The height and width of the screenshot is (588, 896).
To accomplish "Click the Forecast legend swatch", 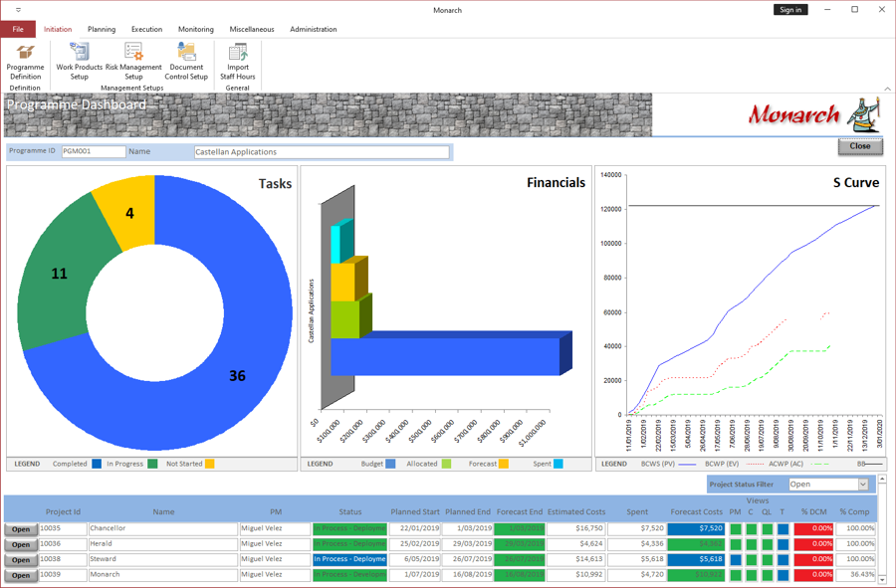I will click(x=504, y=464).
